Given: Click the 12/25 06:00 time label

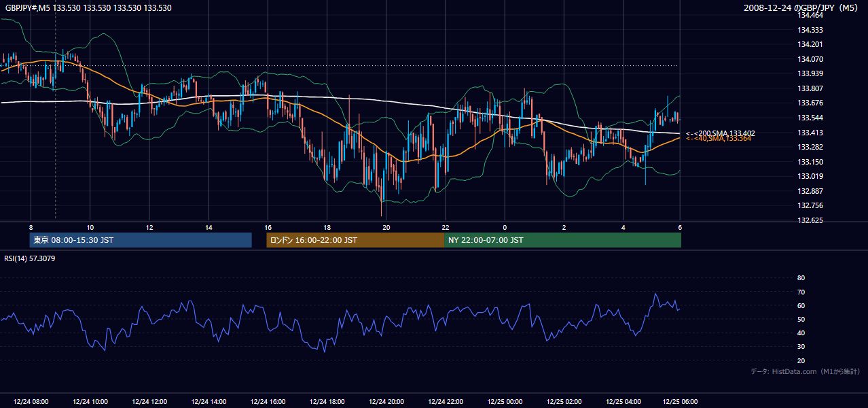Looking at the screenshot, I should (680, 401).
